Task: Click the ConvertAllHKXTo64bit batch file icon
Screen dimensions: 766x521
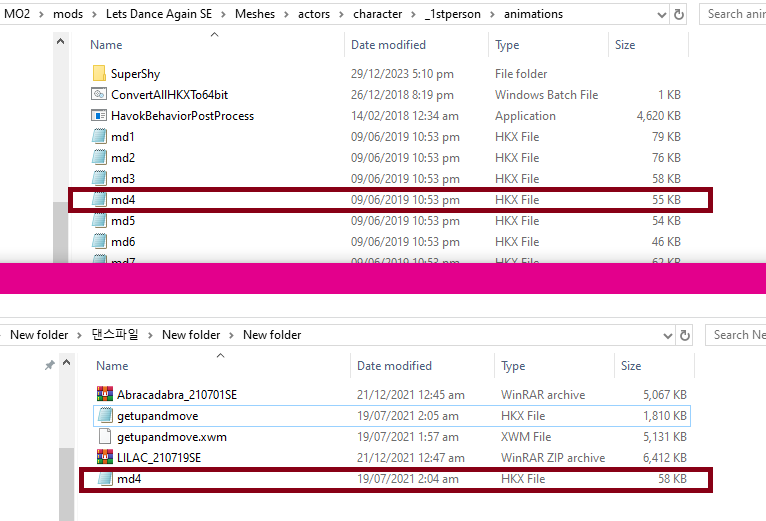Action: [x=99, y=94]
